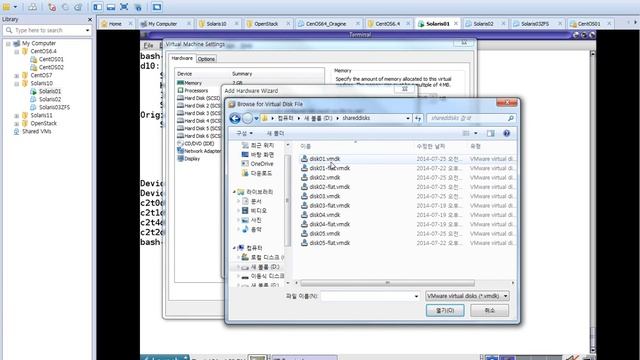Screen dimensions: 640x360
Task: Switch to the Home tab
Action: pyautogui.click(x=115, y=24)
